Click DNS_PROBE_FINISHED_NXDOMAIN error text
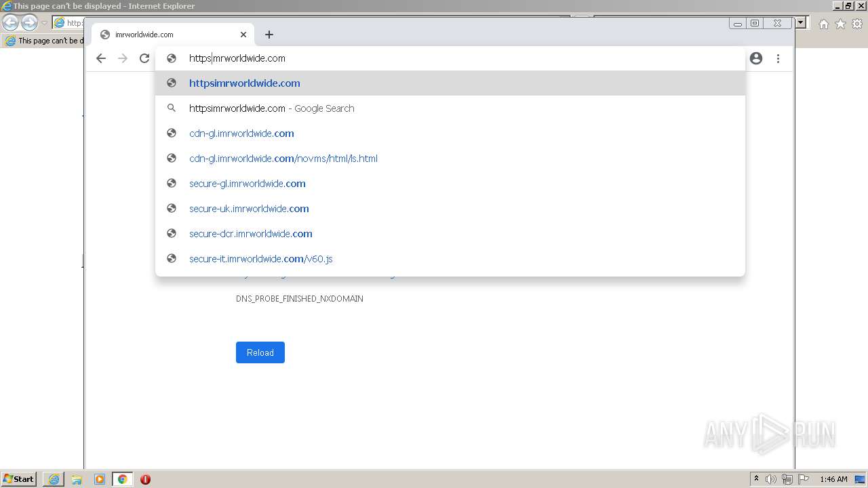The image size is (868, 488). [x=300, y=299]
